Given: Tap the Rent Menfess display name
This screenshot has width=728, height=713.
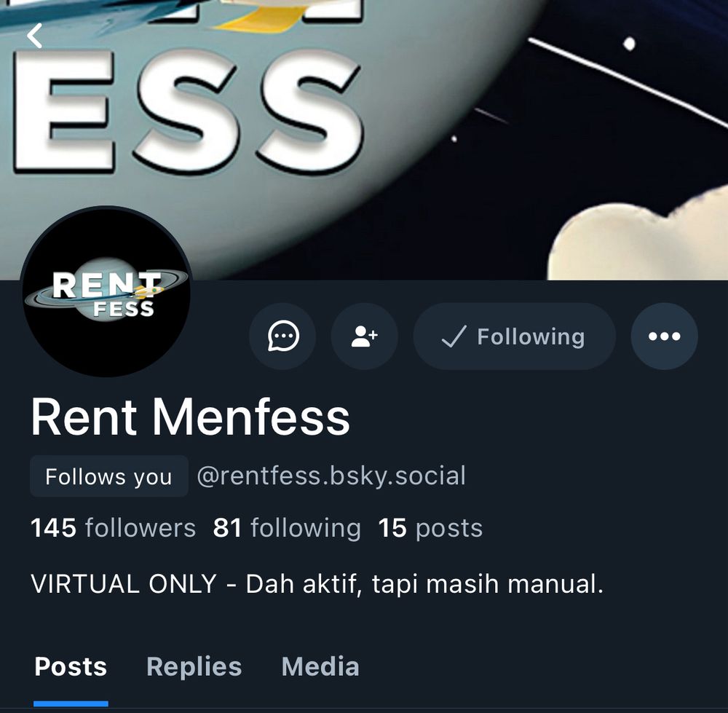Looking at the screenshot, I should tap(190, 417).
